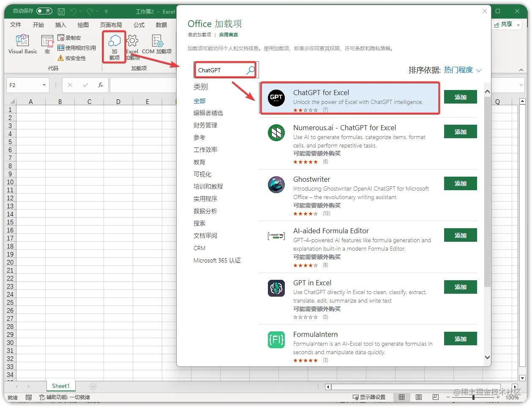532x407 pixels.
Task: Open the Ghostwriter title link
Action: point(312,179)
